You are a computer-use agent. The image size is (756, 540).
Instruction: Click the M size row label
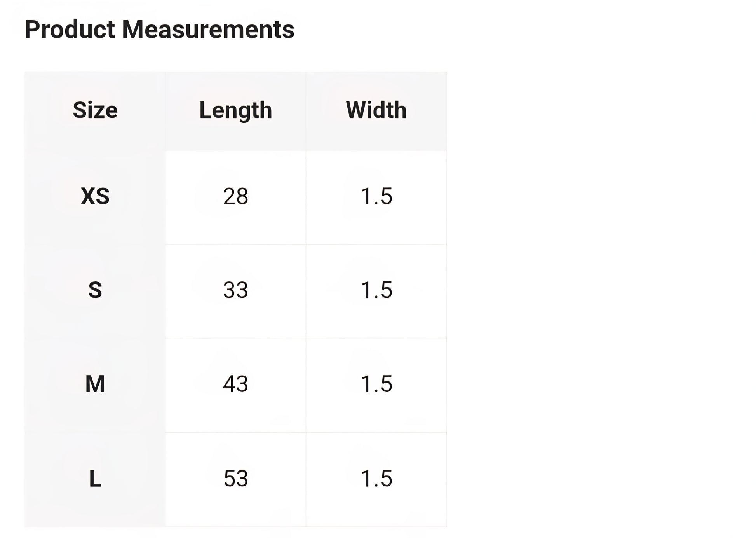click(x=95, y=384)
